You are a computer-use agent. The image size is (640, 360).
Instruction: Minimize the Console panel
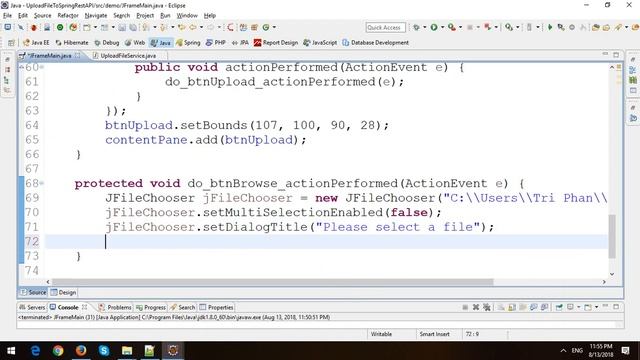(x=605, y=306)
